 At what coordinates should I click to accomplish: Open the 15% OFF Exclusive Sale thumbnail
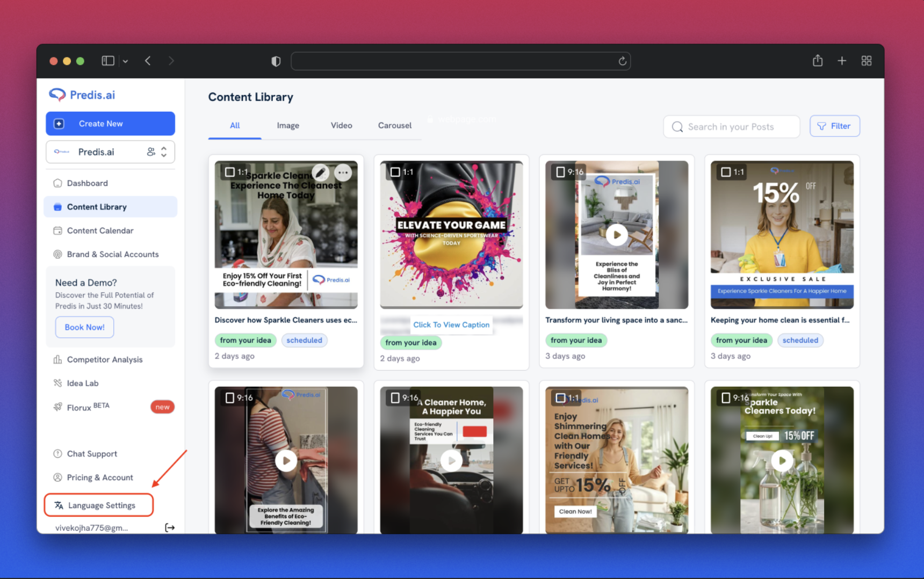point(782,235)
